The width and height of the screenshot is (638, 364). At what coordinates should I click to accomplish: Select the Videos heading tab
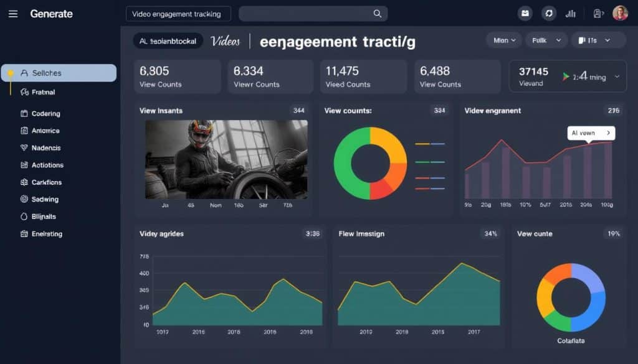tap(226, 41)
